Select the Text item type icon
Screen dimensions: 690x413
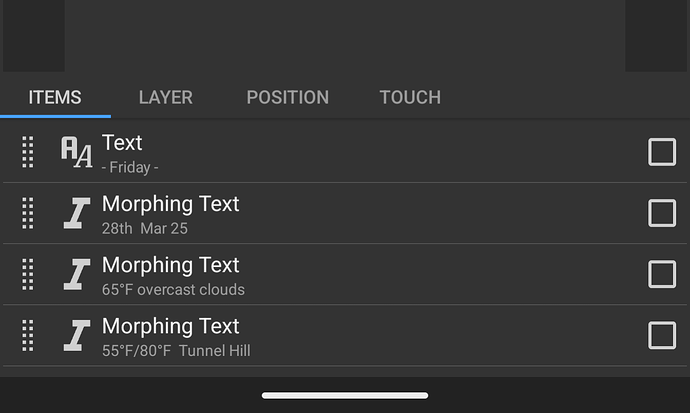[x=77, y=152]
